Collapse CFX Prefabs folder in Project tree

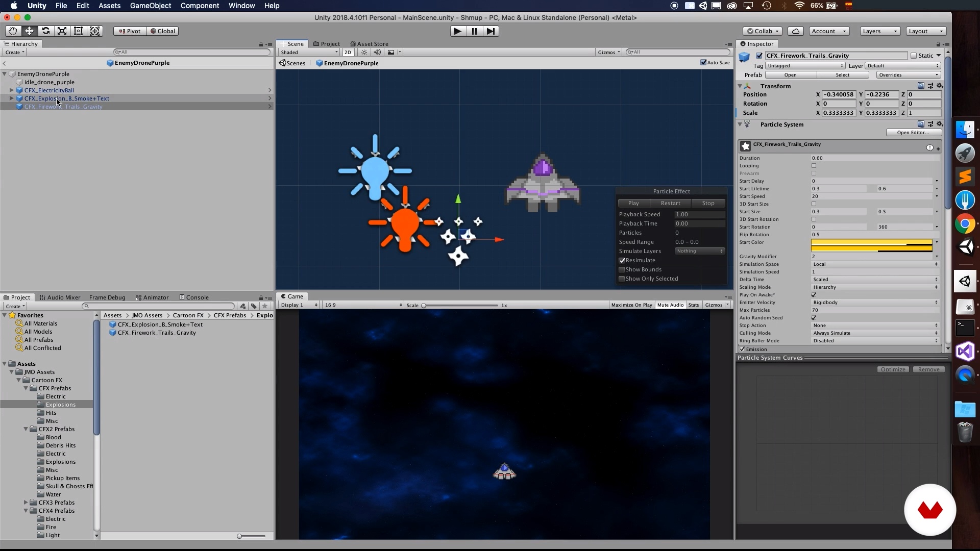[x=26, y=388]
